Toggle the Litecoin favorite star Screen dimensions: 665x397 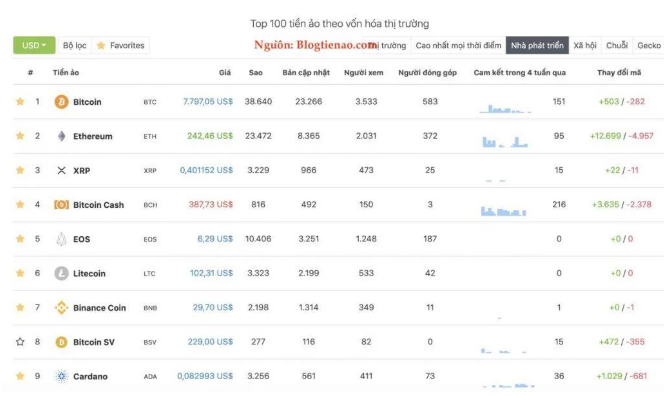tap(20, 273)
